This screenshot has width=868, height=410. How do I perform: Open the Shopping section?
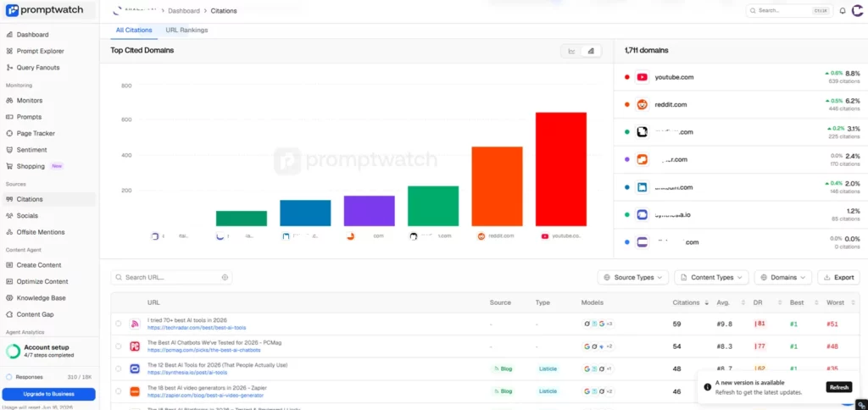(x=31, y=166)
